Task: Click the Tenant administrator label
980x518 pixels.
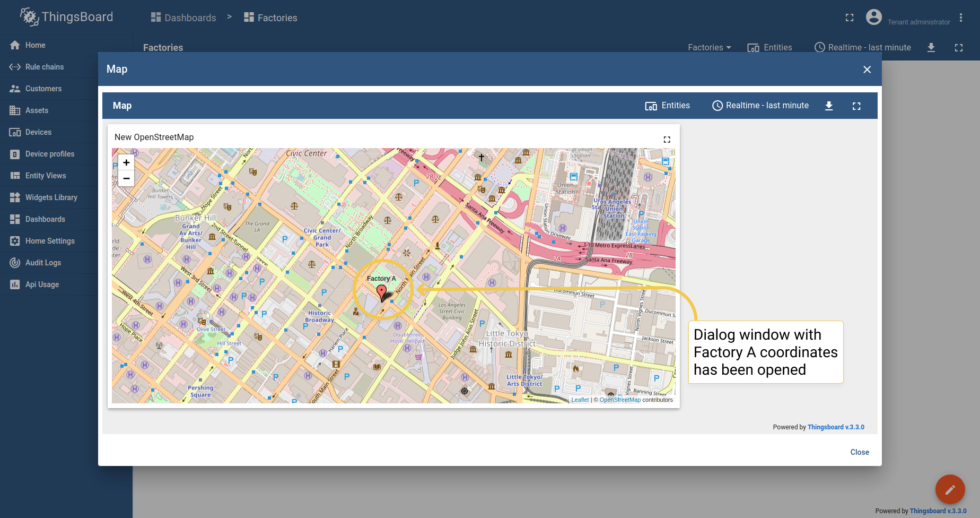Action: (918, 22)
